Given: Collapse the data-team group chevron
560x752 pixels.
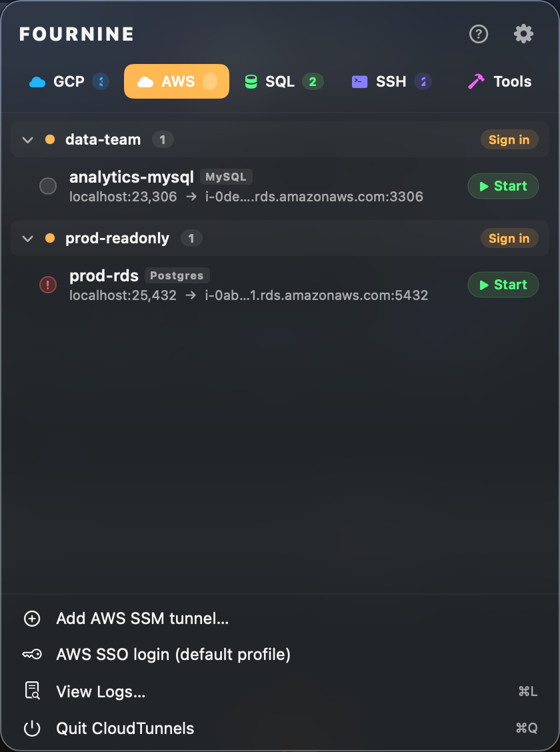Looking at the screenshot, I should pos(27,139).
